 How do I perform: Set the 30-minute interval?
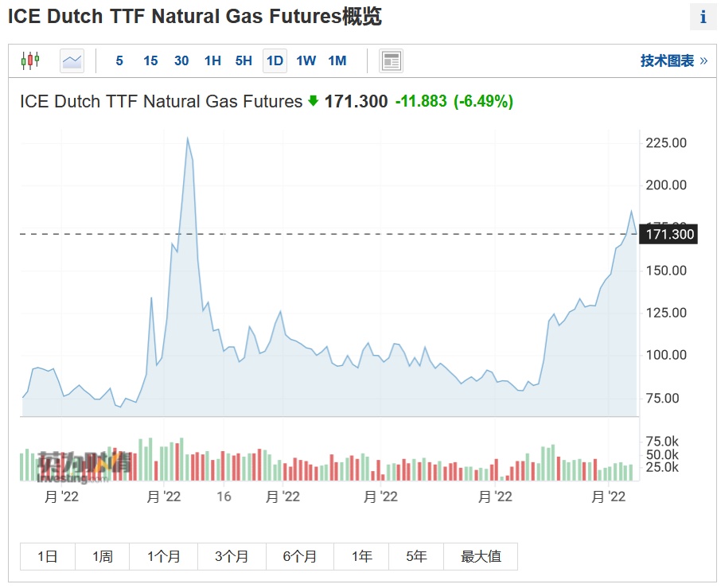click(x=181, y=60)
